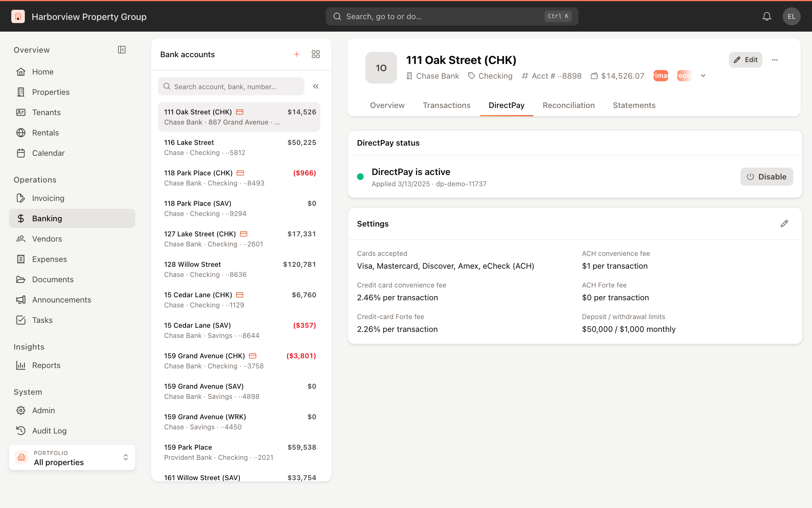Edit DirectPay settings with the pencil icon
The height and width of the screenshot is (508, 812).
[784, 224]
